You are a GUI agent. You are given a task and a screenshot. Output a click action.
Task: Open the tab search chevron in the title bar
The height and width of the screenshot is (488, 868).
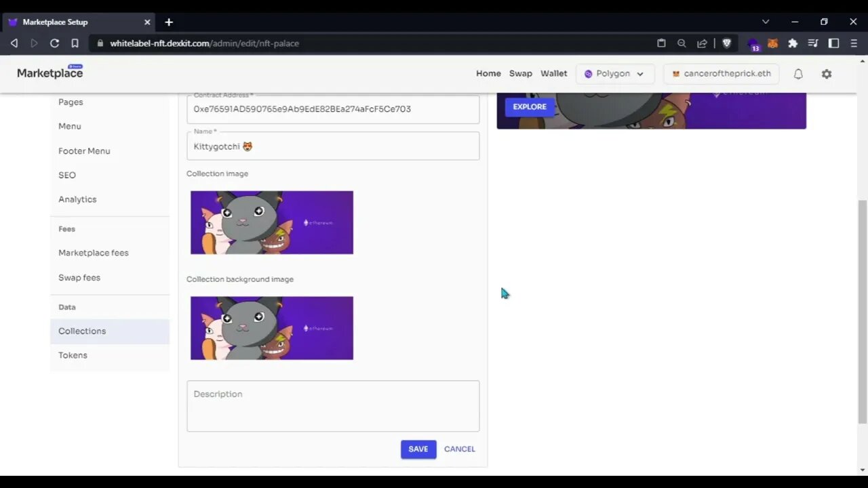(766, 22)
